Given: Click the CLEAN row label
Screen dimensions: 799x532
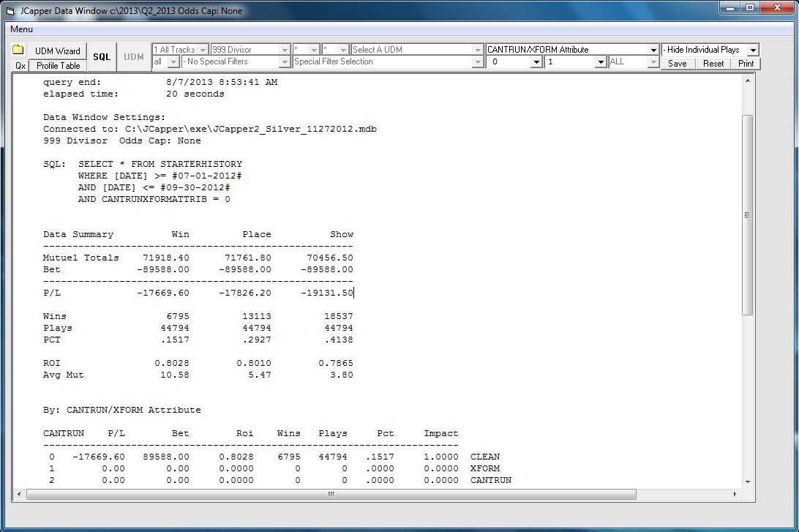Looking at the screenshot, I should pyautogui.click(x=485, y=457).
